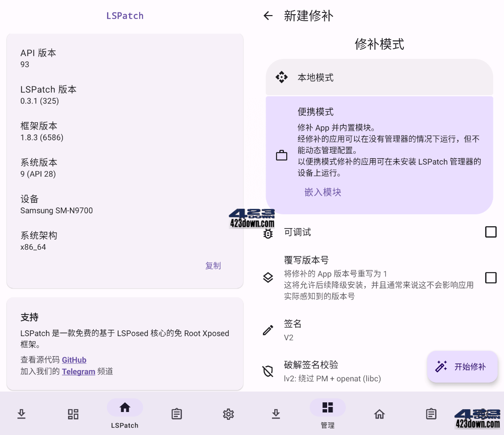Click the four-diamond icon beside 本地模式
The height and width of the screenshot is (435, 504).
[x=283, y=77]
